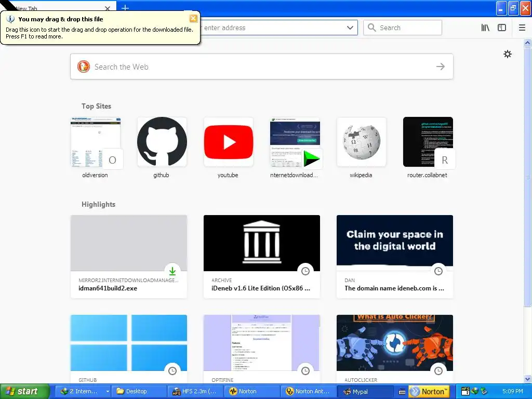Viewport: 532px width, 399px height.
Task: Open the OPTIFINE highlight card
Action: pos(262,350)
